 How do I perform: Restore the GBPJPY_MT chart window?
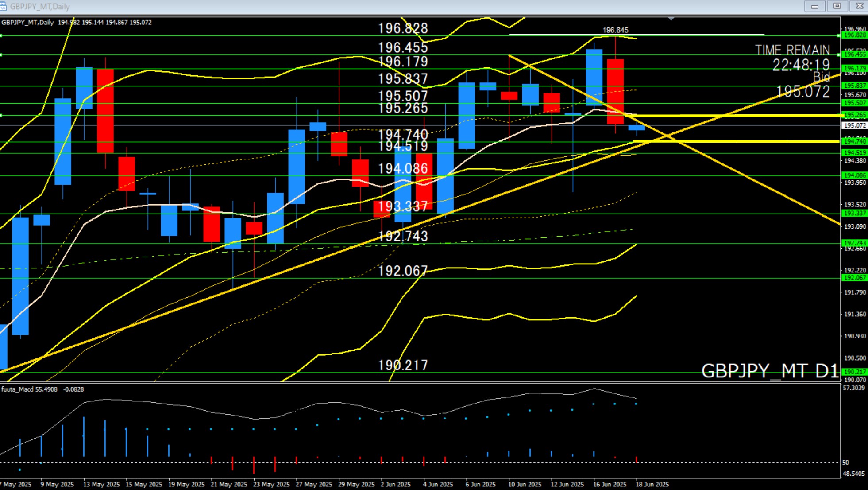[x=837, y=6]
